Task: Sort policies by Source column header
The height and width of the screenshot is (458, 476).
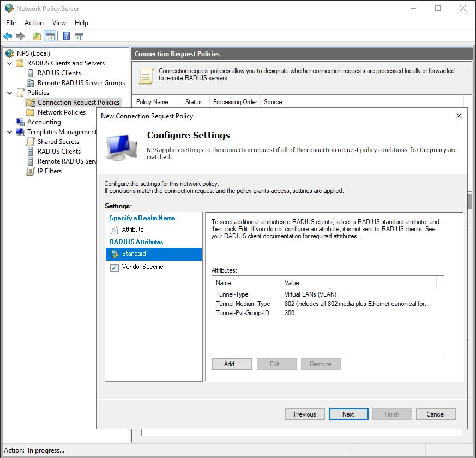Action: (361, 102)
